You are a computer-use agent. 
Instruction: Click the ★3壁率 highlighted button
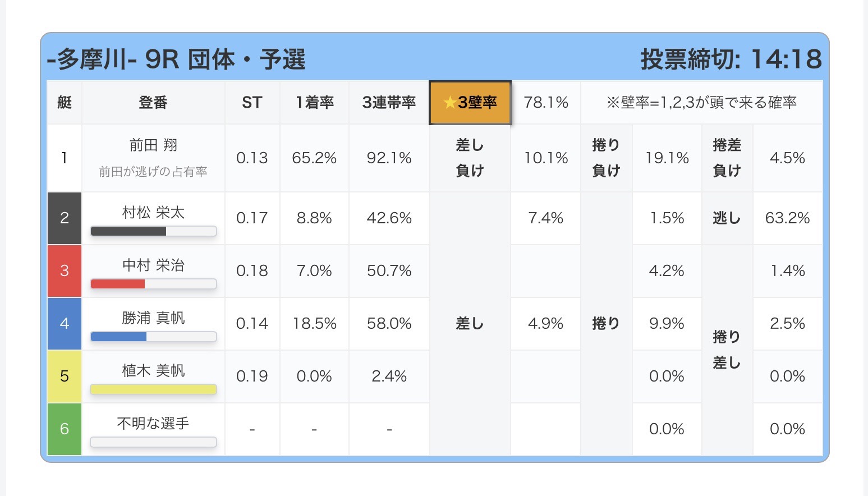470,103
